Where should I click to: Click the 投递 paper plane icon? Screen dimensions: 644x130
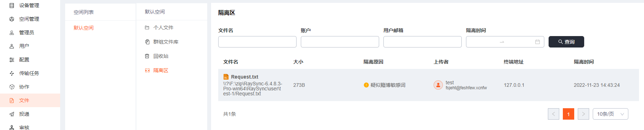12,114
